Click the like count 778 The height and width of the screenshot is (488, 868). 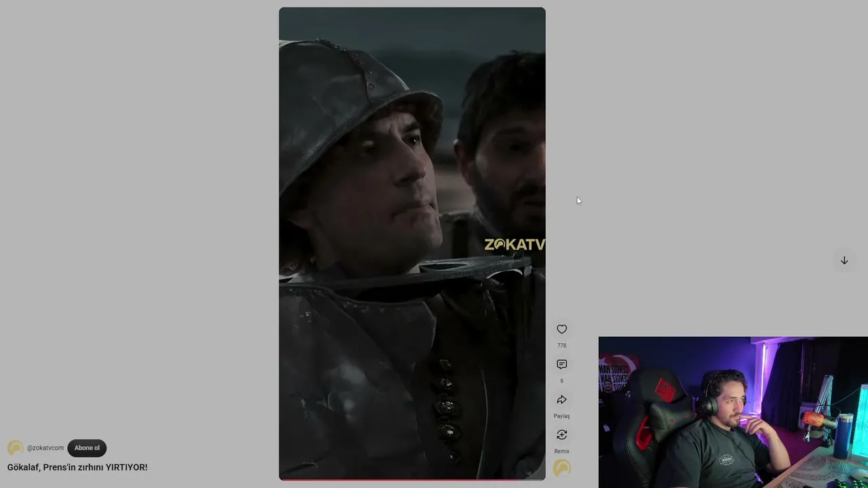tap(561, 346)
